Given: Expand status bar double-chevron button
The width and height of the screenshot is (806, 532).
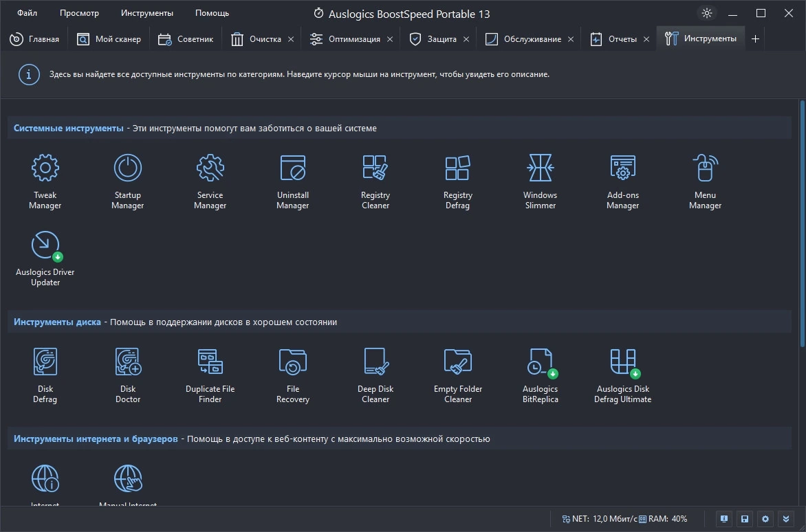Looking at the screenshot, I should tap(785, 519).
